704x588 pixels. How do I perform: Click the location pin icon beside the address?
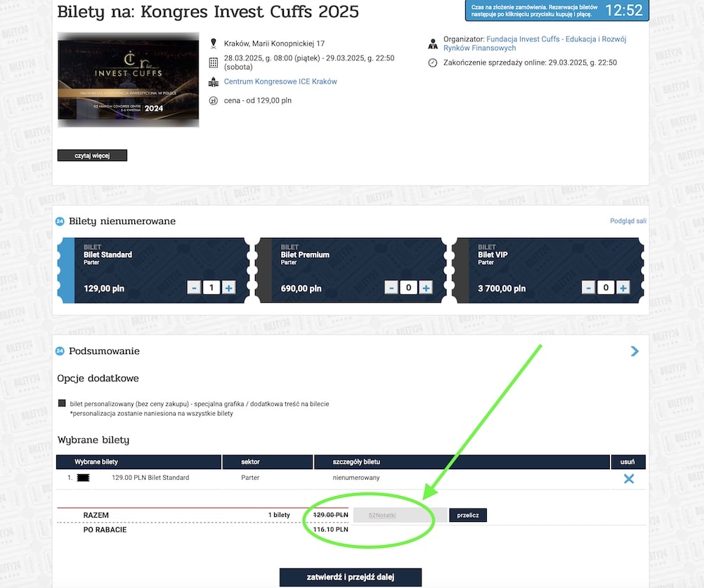pyautogui.click(x=214, y=44)
